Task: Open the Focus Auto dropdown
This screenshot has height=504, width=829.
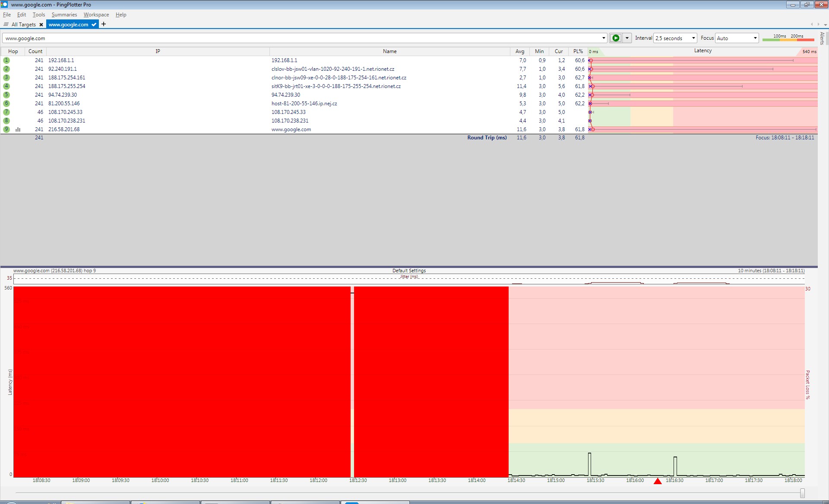Action: coord(737,38)
